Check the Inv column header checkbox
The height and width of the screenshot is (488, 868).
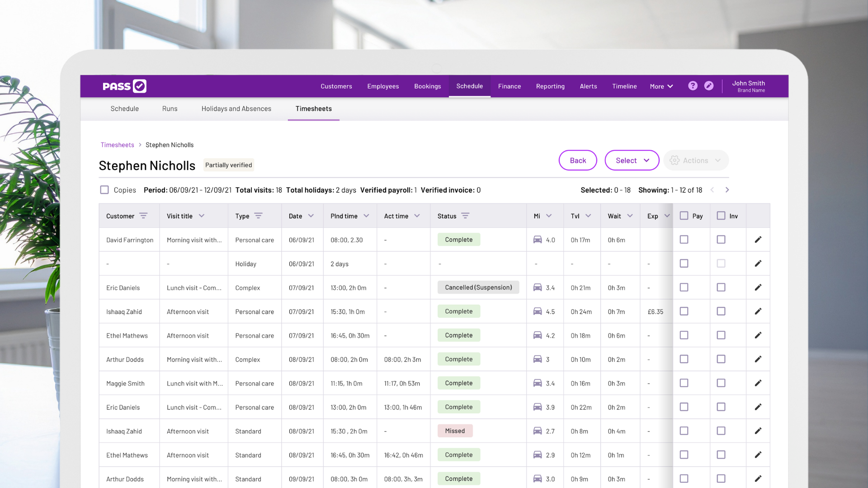click(x=721, y=216)
